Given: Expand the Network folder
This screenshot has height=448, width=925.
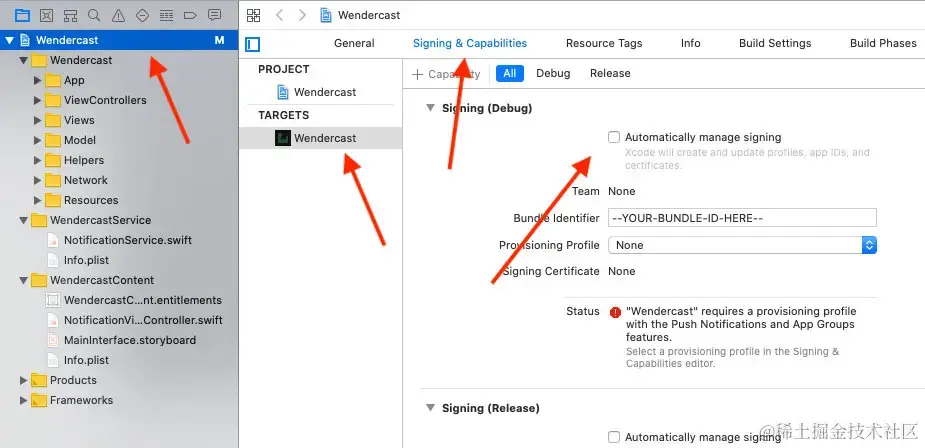Looking at the screenshot, I should (38, 181).
